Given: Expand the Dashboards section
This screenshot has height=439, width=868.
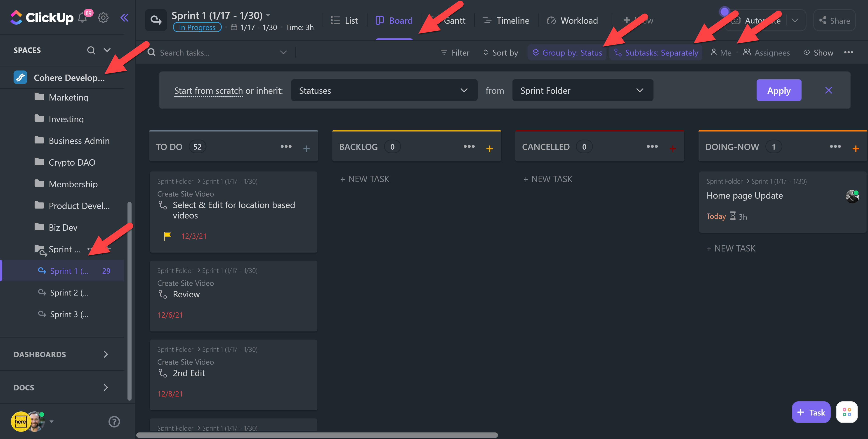Looking at the screenshot, I should [x=61, y=354].
